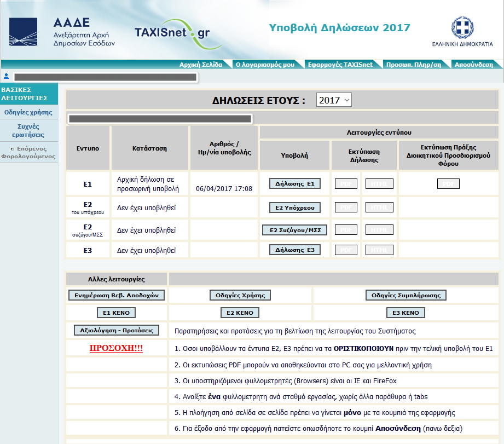Go to Αρχική Σελίδα tab
Viewport: 504px width, 444px height.
pos(201,65)
